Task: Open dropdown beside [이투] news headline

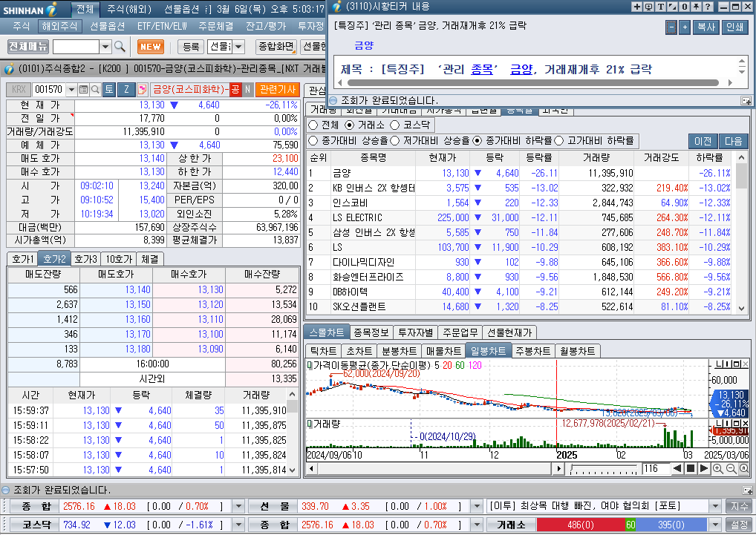Action: point(715,506)
